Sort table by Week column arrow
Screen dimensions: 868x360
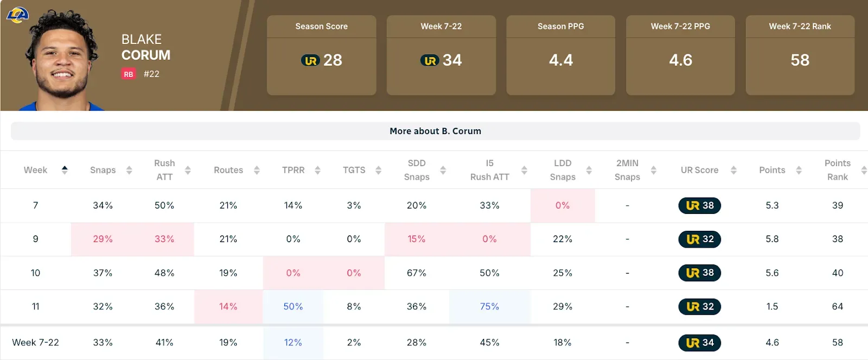pos(65,170)
